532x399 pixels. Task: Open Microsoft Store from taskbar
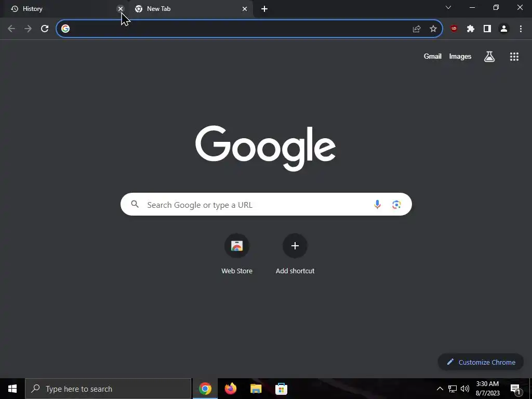coord(281,389)
